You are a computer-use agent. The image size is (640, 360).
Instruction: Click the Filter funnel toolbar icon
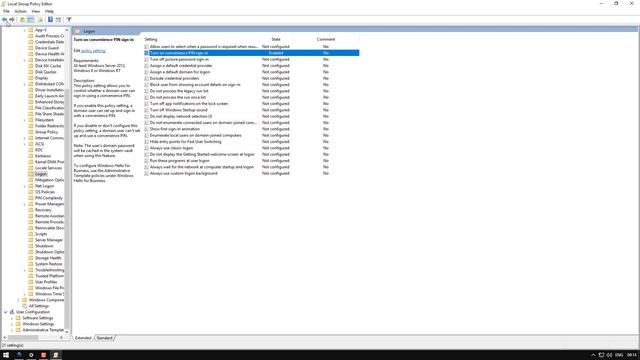coord(69,20)
